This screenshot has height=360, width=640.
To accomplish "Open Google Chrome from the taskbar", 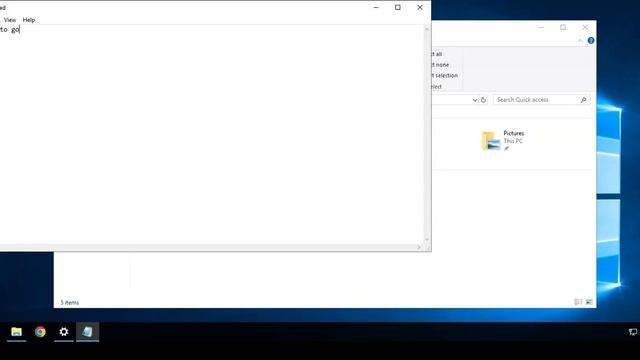I will 40,332.
